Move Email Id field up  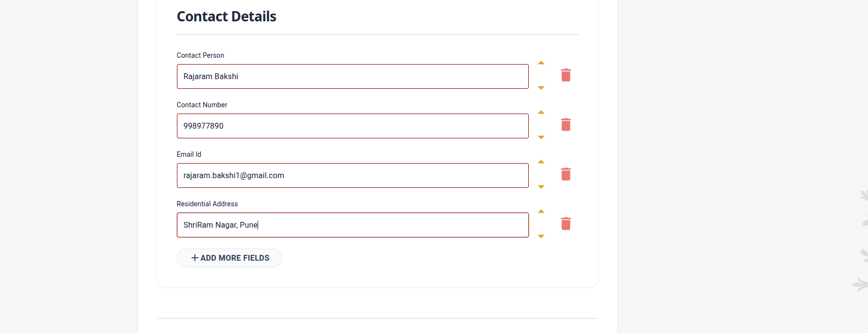541,162
